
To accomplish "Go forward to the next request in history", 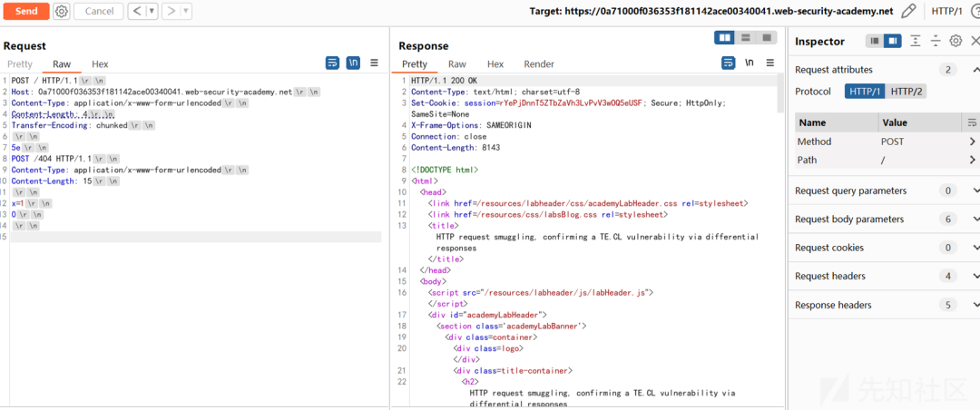I will 171,11.
